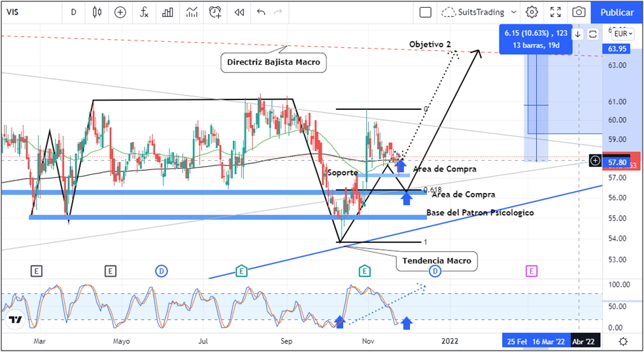The image size is (644, 352).
Task: Open chart settings gear in top toolbar
Action: tap(532, 12)
